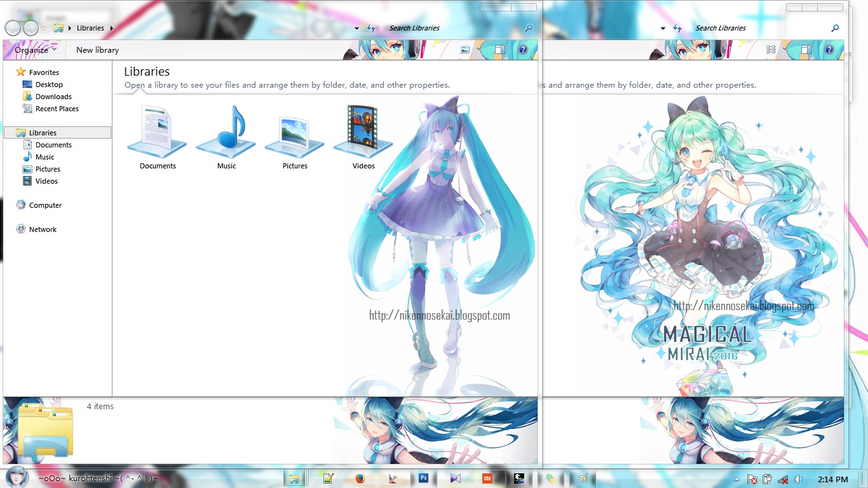Click search magnifier in back window
This screenshot has width=868, height=488.
(x=835, y=28)
